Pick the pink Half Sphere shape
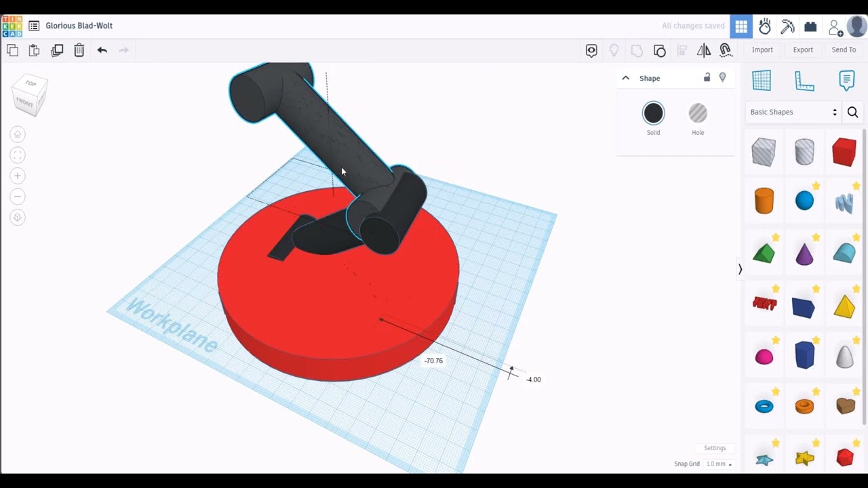Screen dimensions: 868x488 764,357
